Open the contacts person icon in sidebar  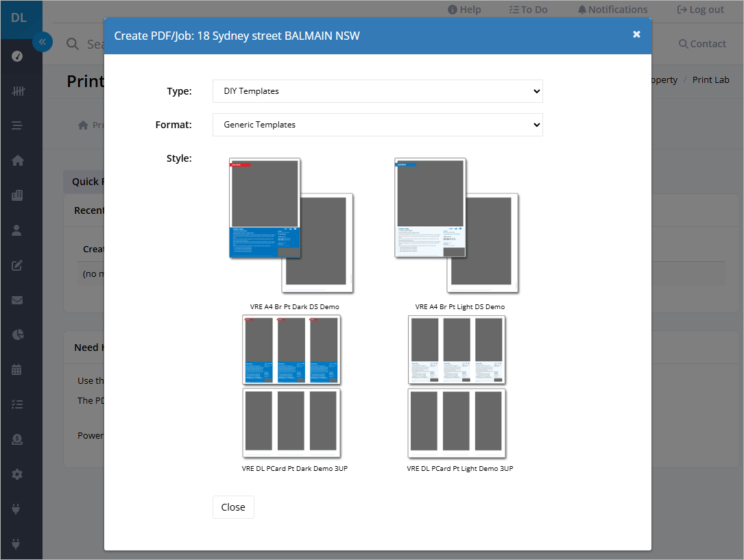[16, 230]
